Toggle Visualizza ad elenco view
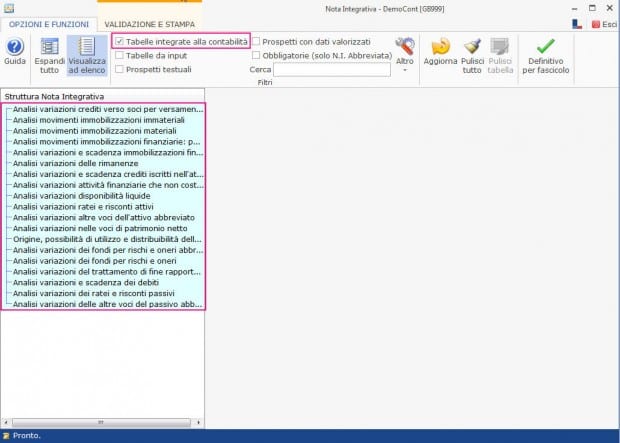Screen dimensions: 620x443 tap(87, 47)
